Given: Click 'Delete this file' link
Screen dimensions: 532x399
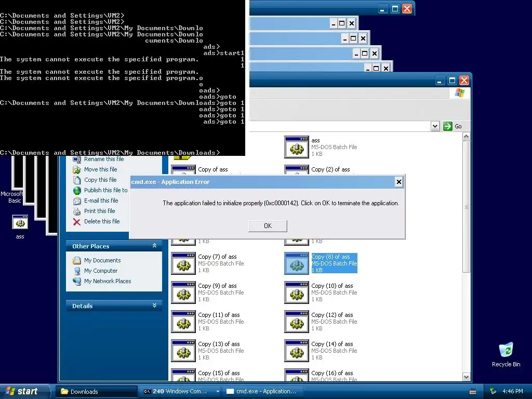Looking at the screenshot, I should point(102,221).
